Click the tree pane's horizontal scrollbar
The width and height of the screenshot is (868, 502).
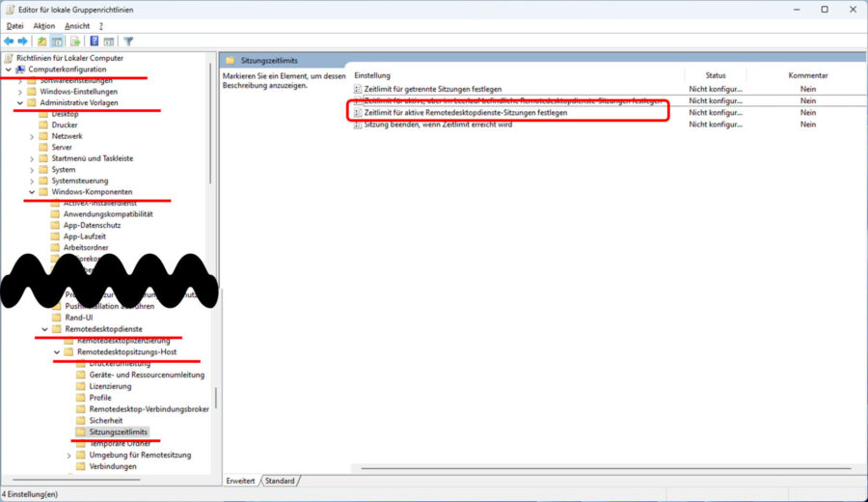[77, 480]
